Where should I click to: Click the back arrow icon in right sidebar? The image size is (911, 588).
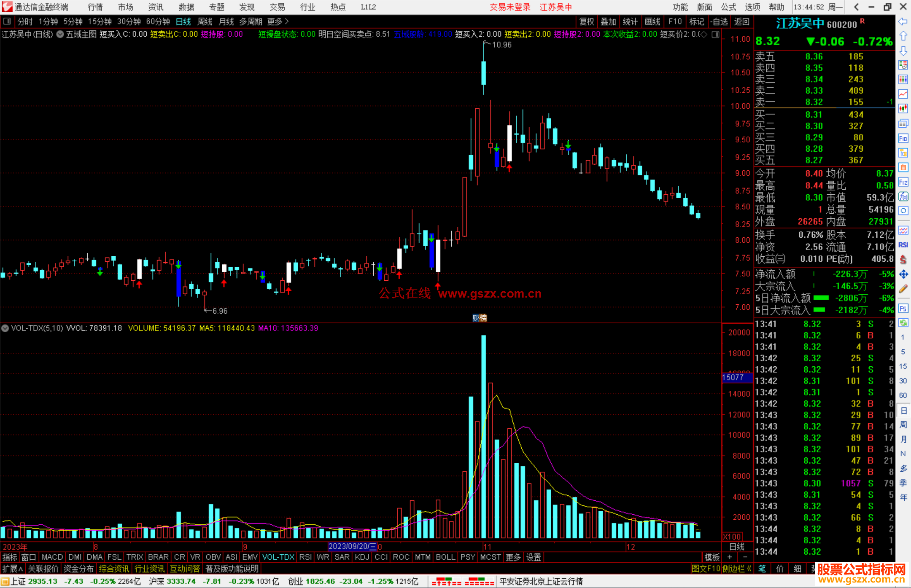[903, 21]
